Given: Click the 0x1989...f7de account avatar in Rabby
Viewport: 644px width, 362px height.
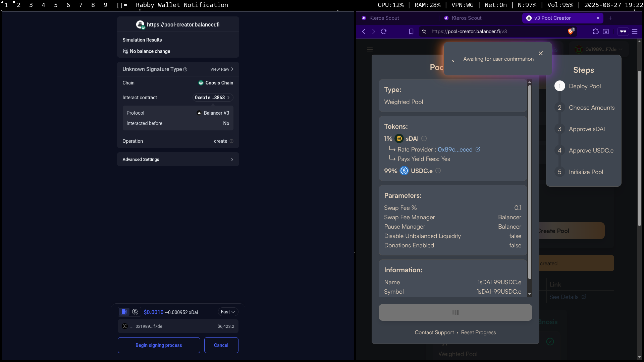Looking at the screenshot, I should pos(125,326).
